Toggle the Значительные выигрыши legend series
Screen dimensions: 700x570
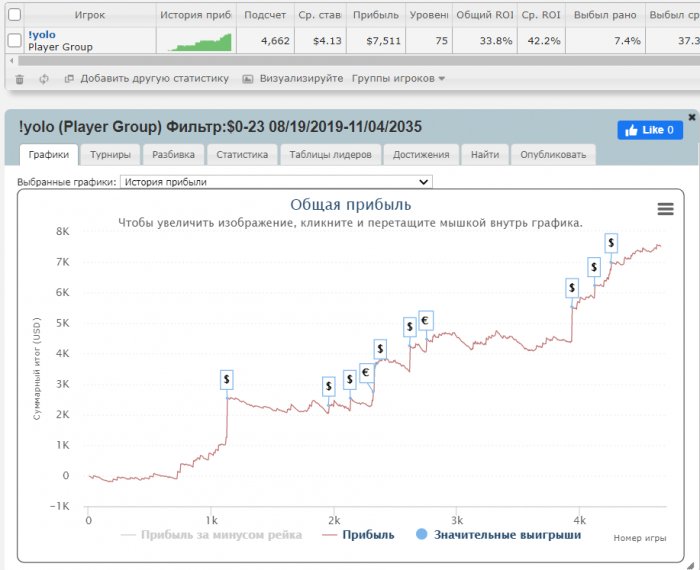pyautogui.click(x=499, y=535)
